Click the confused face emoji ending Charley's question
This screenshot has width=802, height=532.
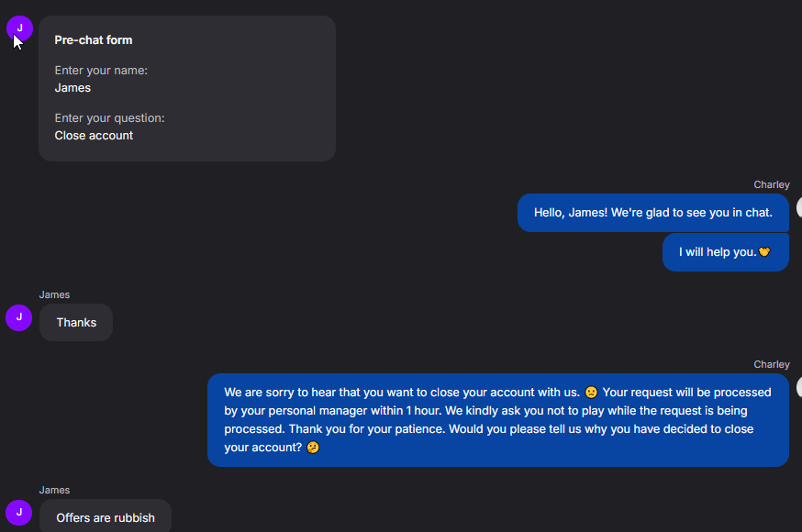313,448
